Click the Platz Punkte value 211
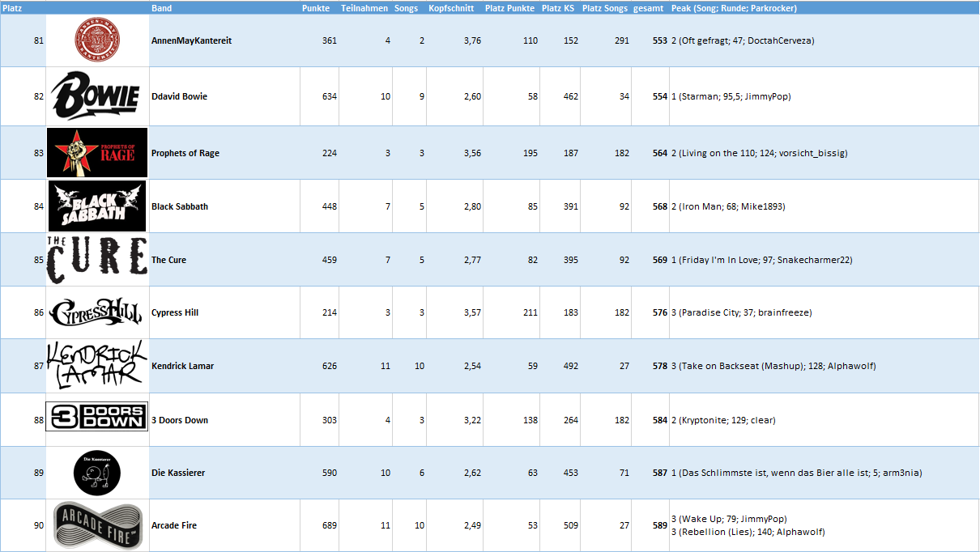Screen dimensions: 980x552 click(530, 312)
